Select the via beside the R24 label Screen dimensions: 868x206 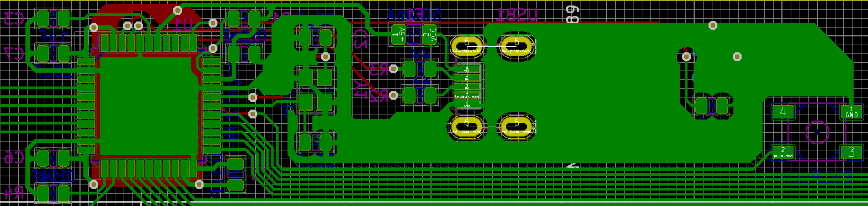(x=393, y=95)
